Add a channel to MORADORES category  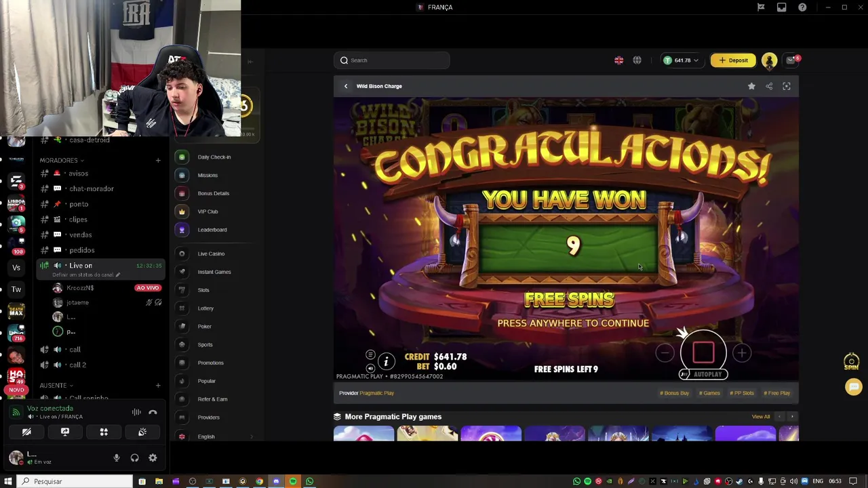(x=158, y=161)
